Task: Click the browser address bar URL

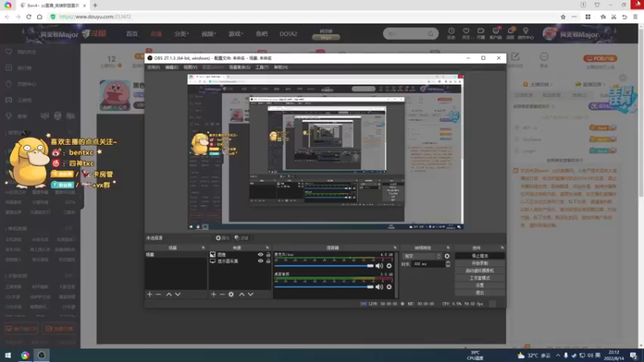Action: click(x=95, y=17)
